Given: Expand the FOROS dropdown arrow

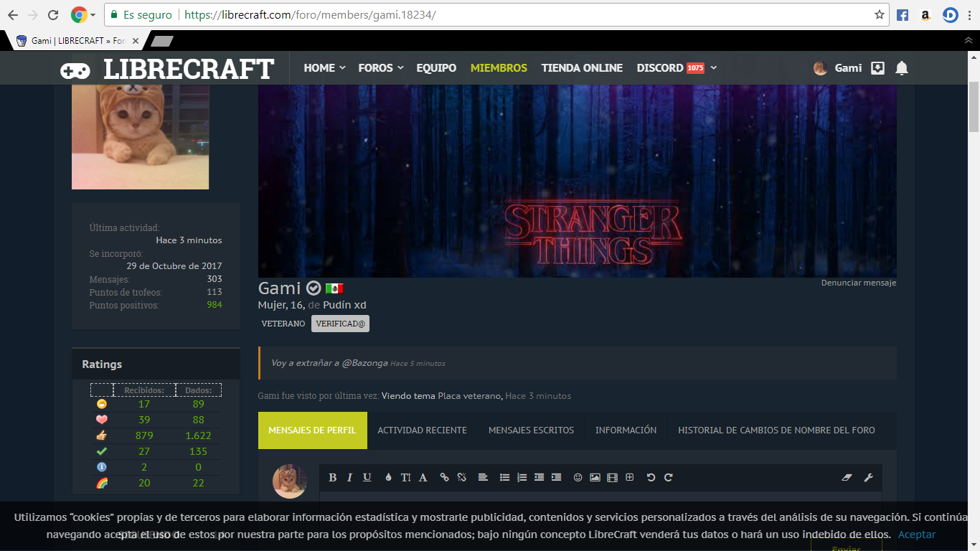Looking at the screenshot, I should coord(400,68).
